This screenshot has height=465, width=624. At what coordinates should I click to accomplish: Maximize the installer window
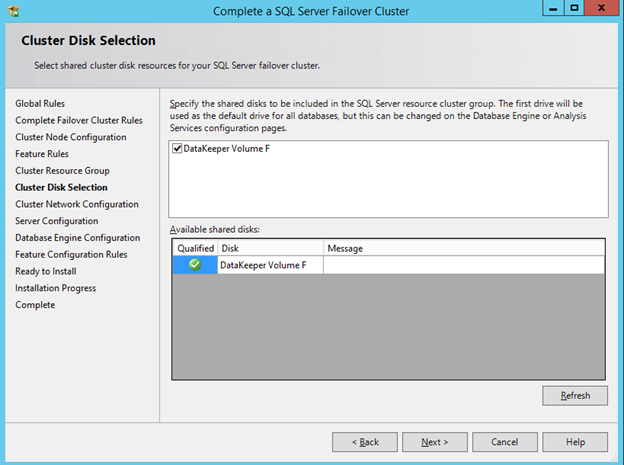(575, 8)
